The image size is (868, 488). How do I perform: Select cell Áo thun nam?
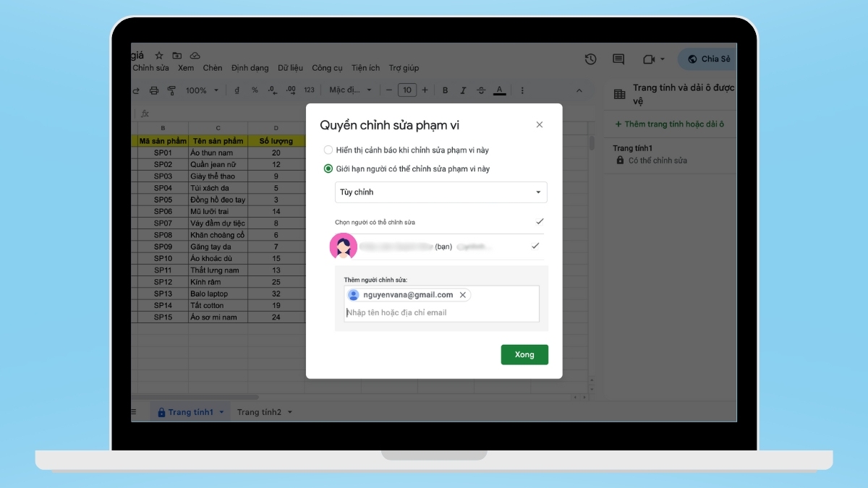tap(218, 153)
